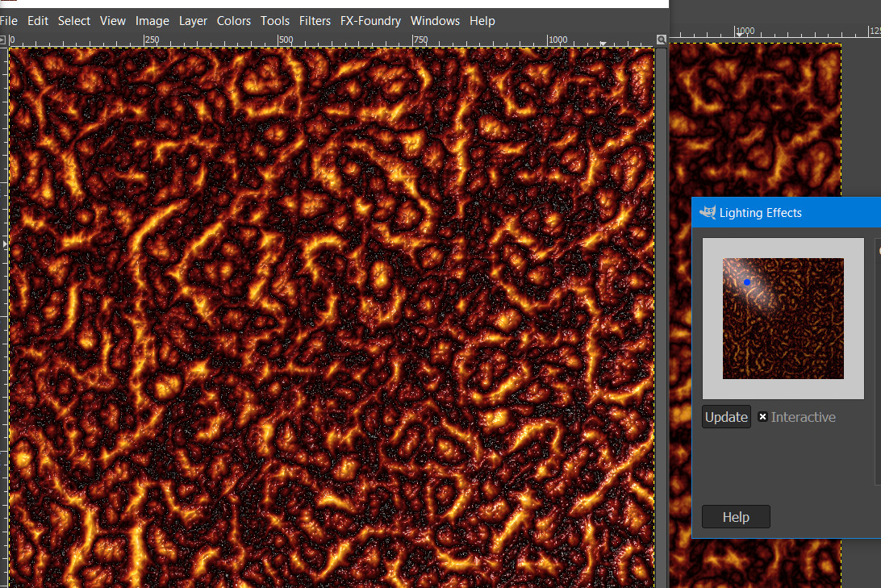Open the FX-Foundry menu
The width and height of the screenshot is (881, 588).
click(x=370, y=21)
